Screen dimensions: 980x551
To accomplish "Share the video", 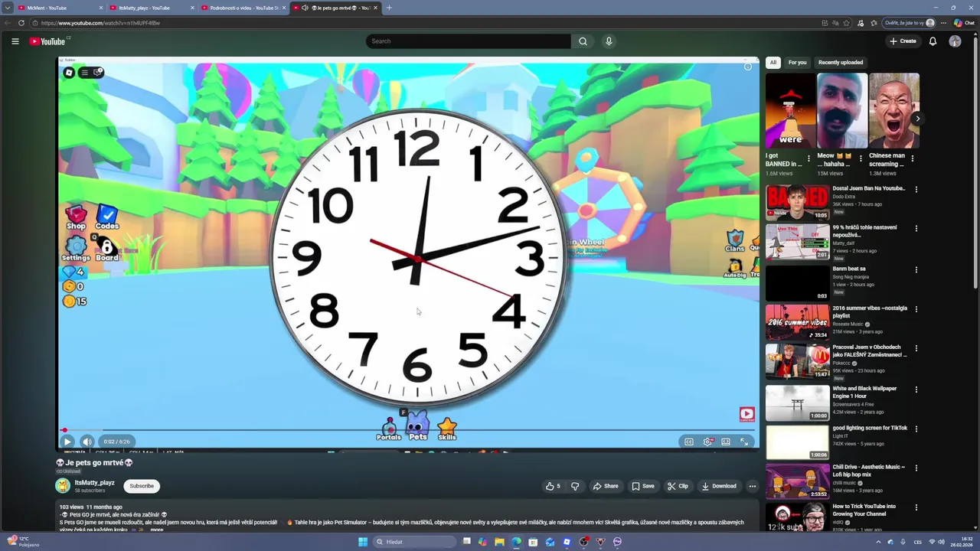I will tap(606, 486).
